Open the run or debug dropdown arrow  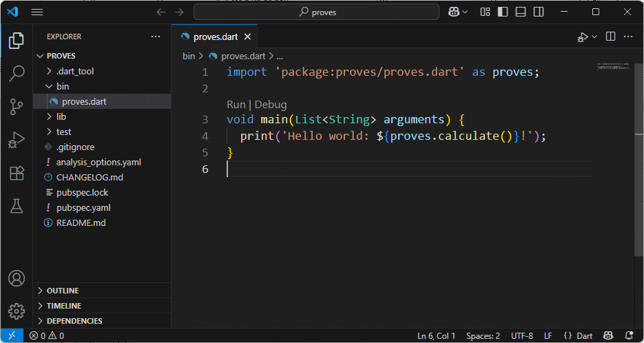click(595, 37)
